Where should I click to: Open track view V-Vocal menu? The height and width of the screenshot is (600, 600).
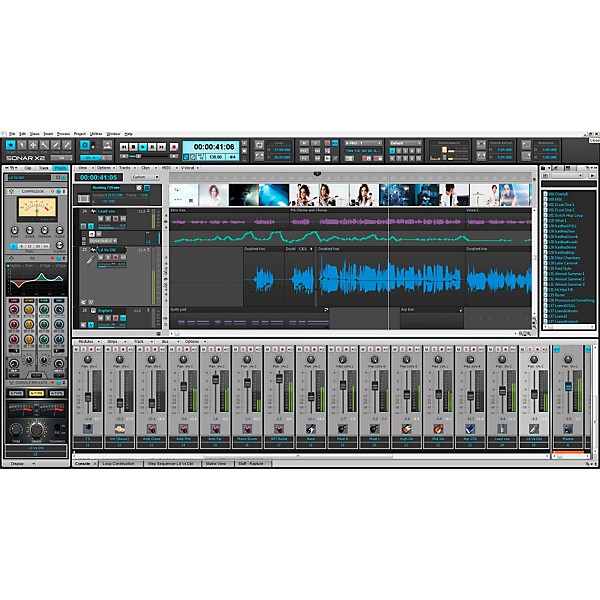tap(189, 168)
